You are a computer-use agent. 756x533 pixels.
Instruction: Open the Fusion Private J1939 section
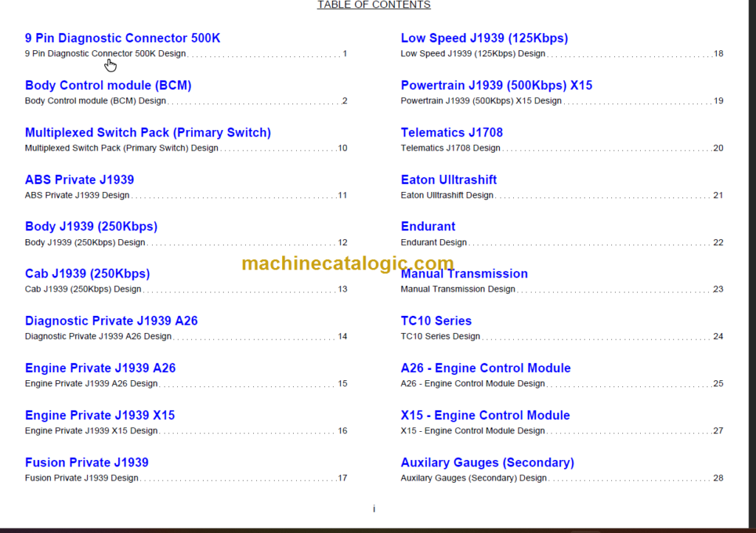point(86,462)
